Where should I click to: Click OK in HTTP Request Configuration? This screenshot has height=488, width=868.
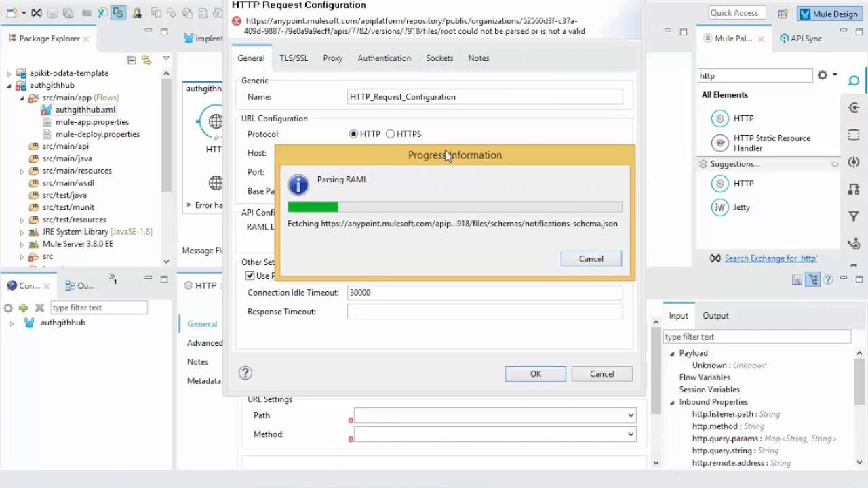click(x=536, y=374)
